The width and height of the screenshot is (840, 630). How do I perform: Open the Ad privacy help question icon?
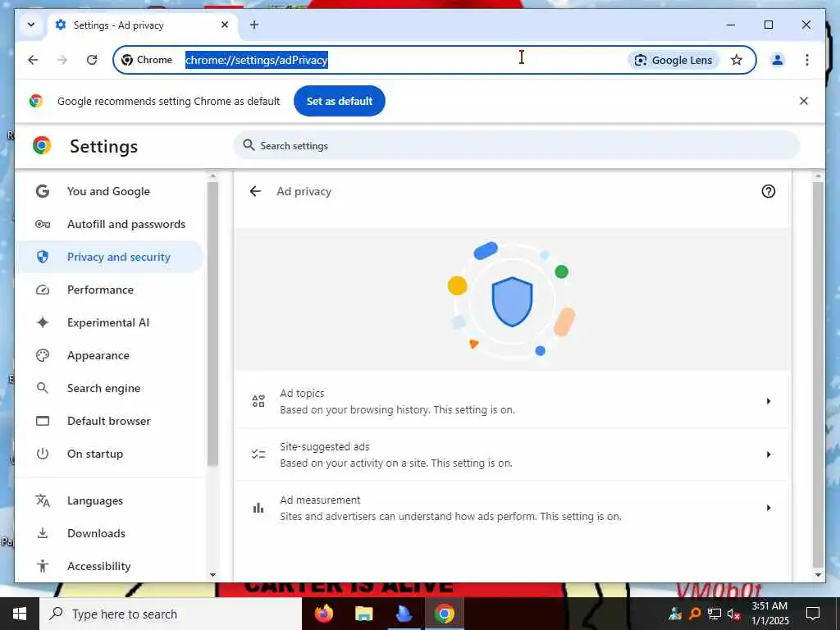pyautogui.click(x=768, y=191)
